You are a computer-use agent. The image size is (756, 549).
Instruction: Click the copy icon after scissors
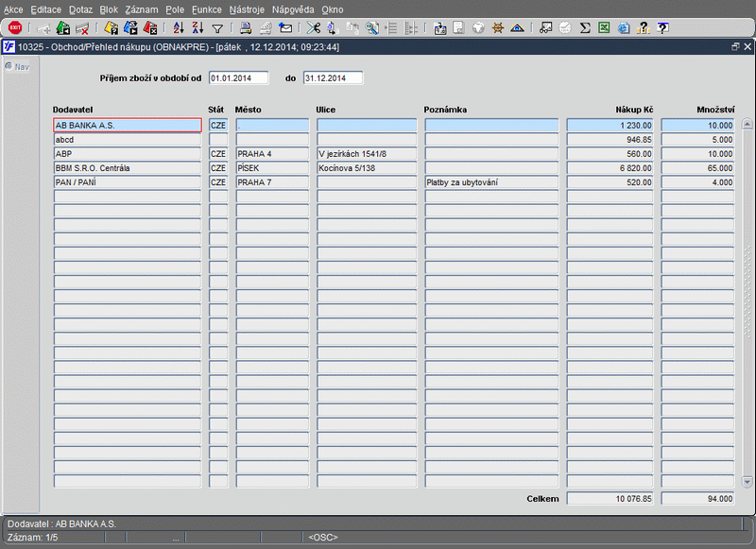point(333,28)
